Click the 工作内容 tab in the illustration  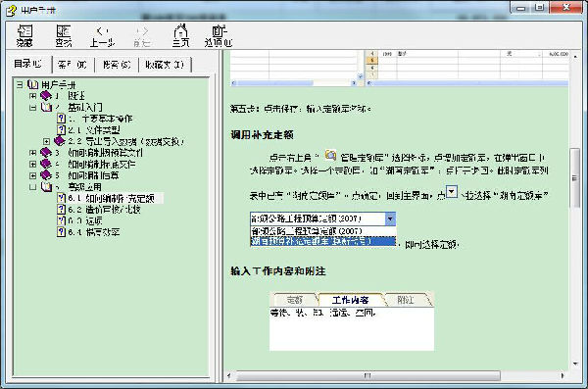[350, 300]
